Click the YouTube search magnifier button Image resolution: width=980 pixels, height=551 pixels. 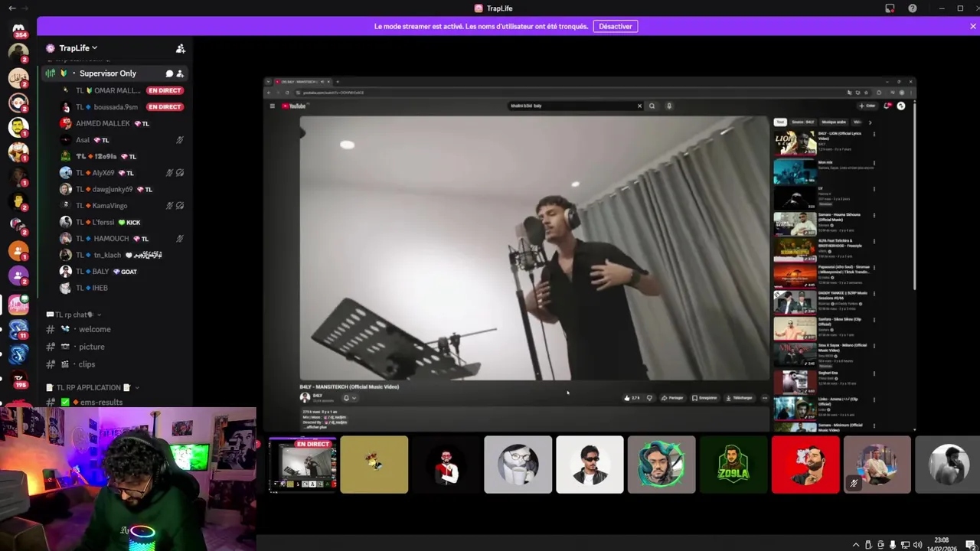(x=652, y=106)
